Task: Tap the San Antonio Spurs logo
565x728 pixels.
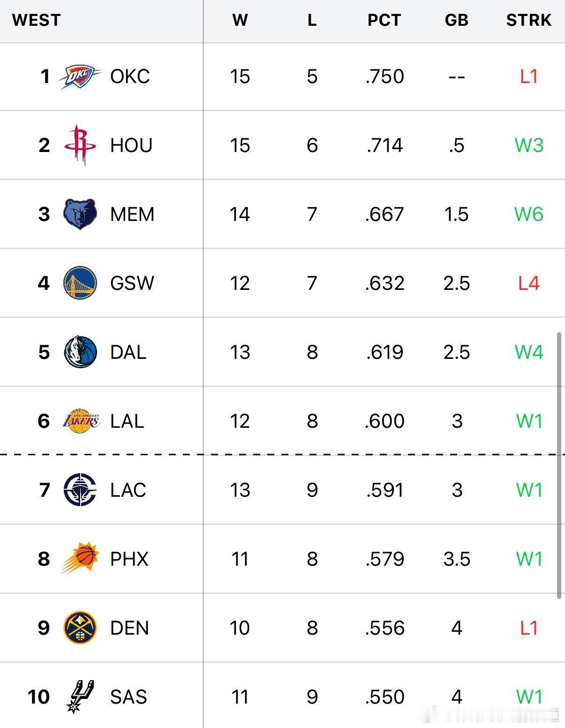Action: click(80, 697)
